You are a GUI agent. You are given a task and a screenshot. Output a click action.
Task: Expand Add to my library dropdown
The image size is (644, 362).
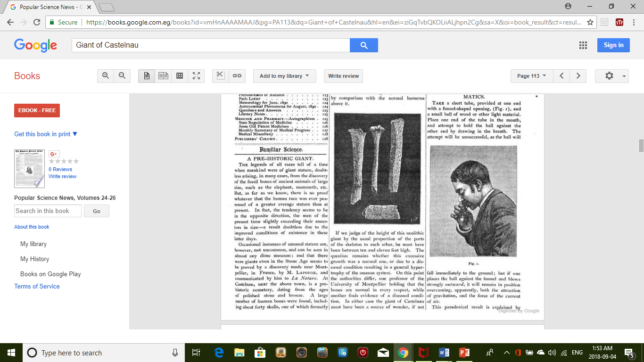coord(284,76)
